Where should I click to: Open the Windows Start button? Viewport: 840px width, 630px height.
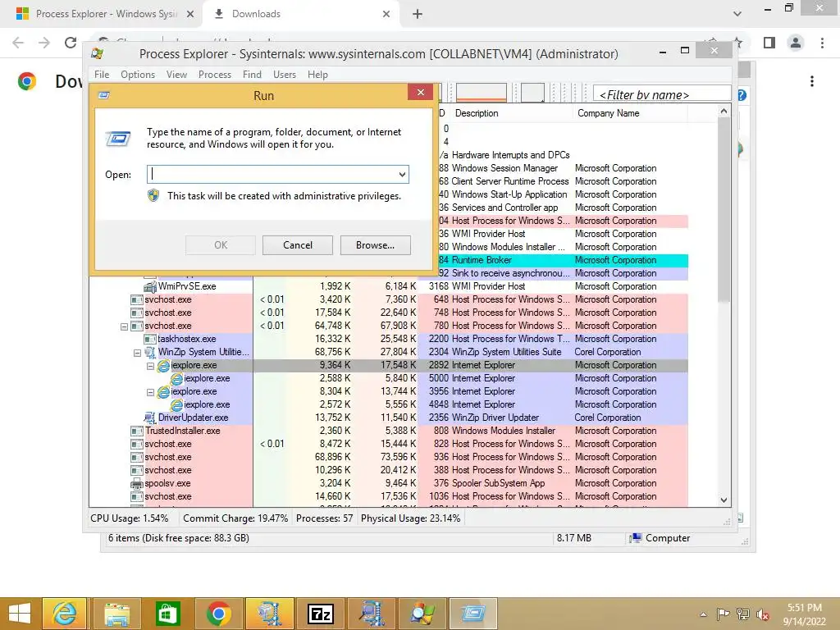pyautogui.click(x=20, y=614)
